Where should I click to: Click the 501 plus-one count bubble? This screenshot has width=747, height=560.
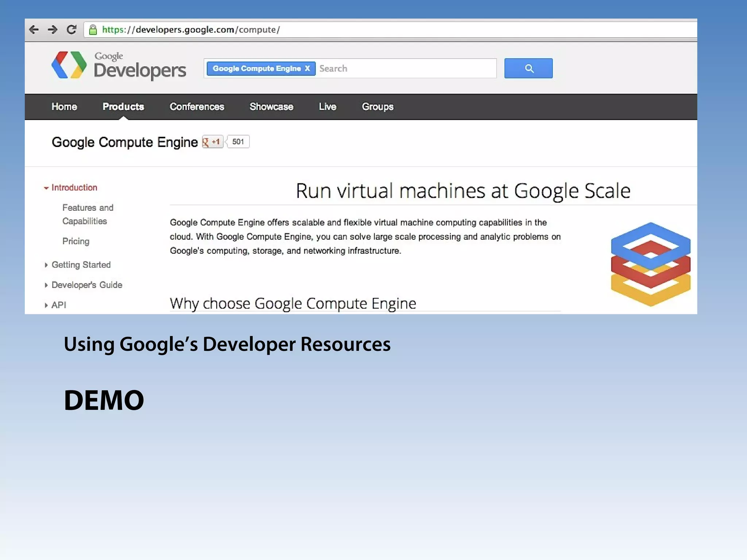(x=238, y=142)
